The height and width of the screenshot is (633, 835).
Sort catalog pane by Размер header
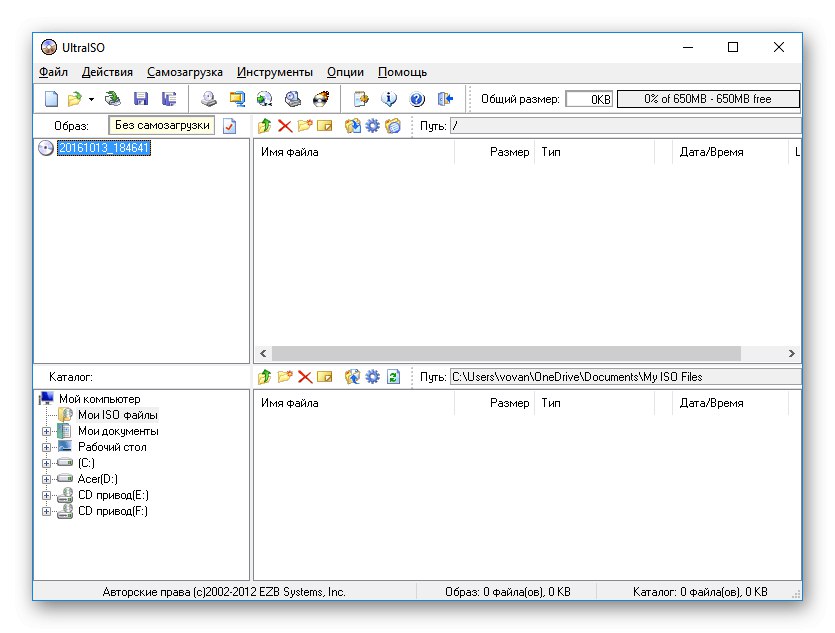pos(495,403)
